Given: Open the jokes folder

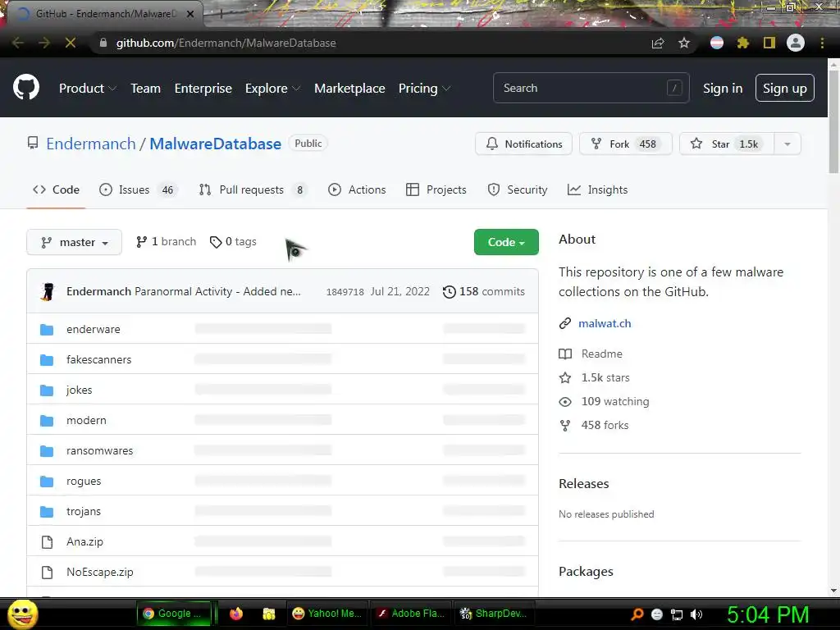Looking at the screenshot, I should click(80, 390).
